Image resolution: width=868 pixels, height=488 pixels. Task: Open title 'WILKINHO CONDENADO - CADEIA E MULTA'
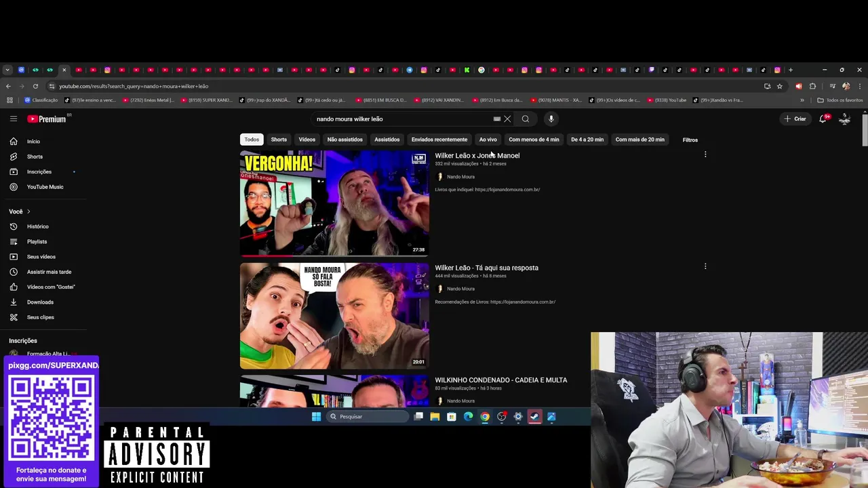tap(501, 380)
